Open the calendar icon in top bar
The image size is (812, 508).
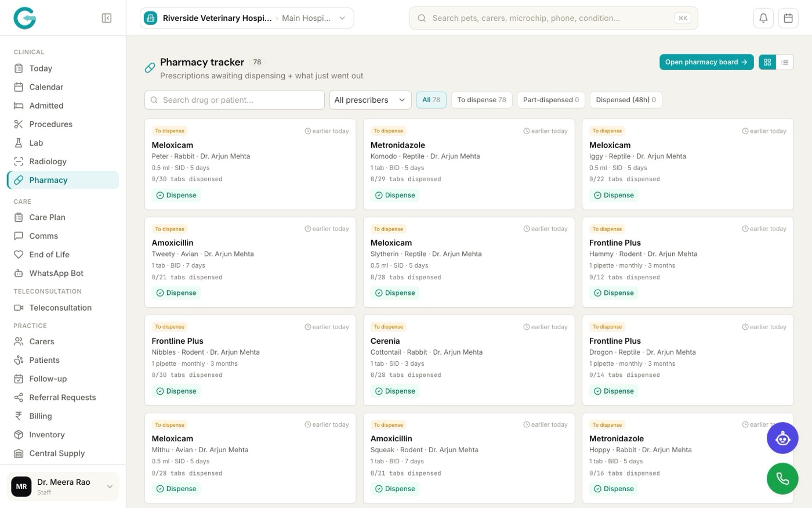[x=788, y=18]
